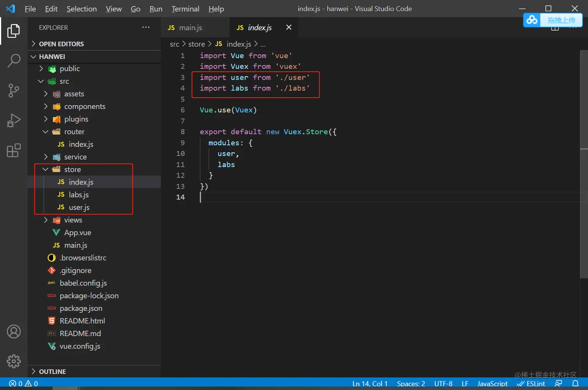Screen dimensions: 588x390
Task: Expand the service folder
Action: tap(94, 157)
